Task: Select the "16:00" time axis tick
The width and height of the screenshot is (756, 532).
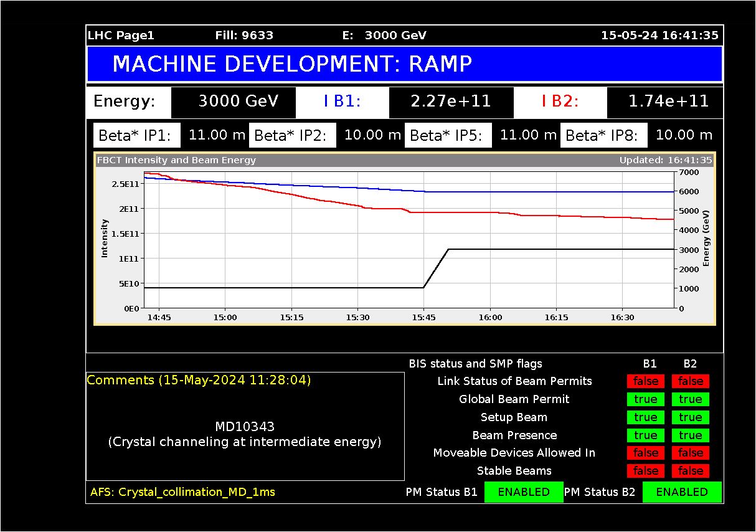Action: click(490, 318)
